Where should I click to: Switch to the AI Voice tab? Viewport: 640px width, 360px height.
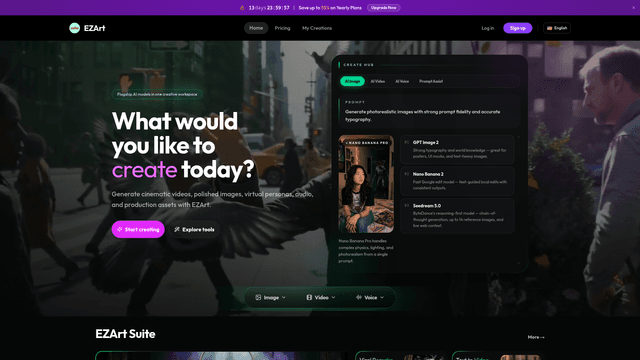(402, 81)
